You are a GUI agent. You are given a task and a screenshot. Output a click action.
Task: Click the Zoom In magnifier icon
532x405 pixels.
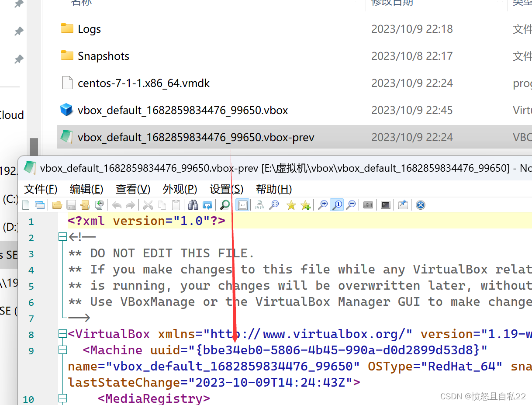[x=322, y=205]
